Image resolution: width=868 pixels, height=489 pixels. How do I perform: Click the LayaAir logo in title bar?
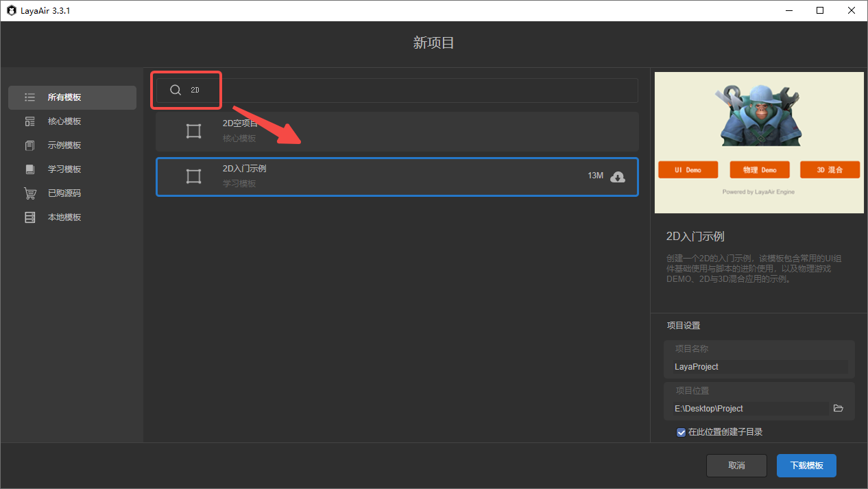11,10
